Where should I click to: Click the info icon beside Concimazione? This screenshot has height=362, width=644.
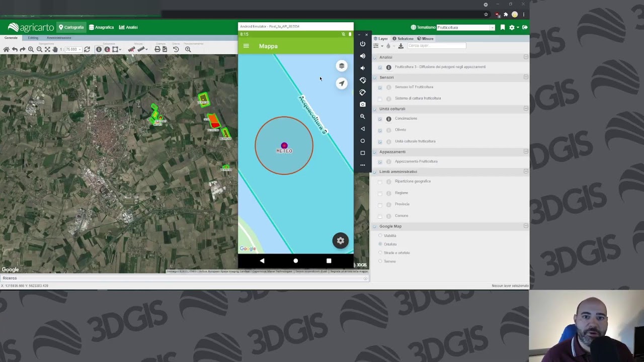coord(388,119)
